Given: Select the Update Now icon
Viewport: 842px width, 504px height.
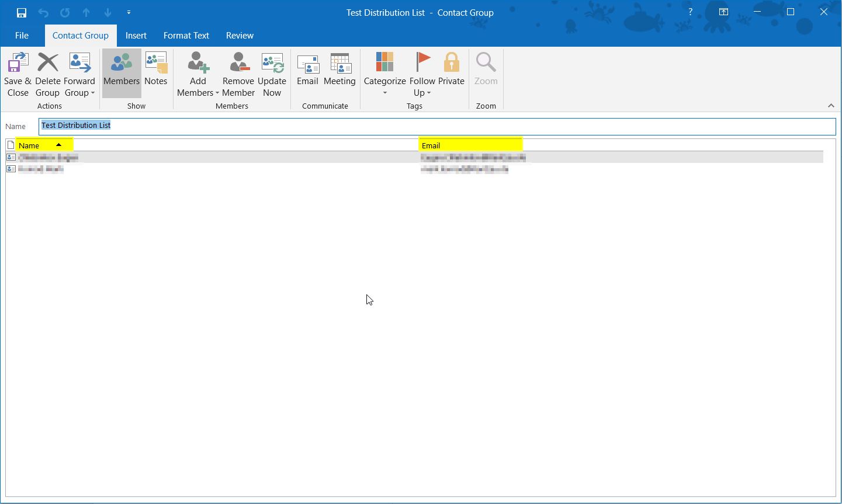Looking at the screenshot, I should [x=272, y=73].
